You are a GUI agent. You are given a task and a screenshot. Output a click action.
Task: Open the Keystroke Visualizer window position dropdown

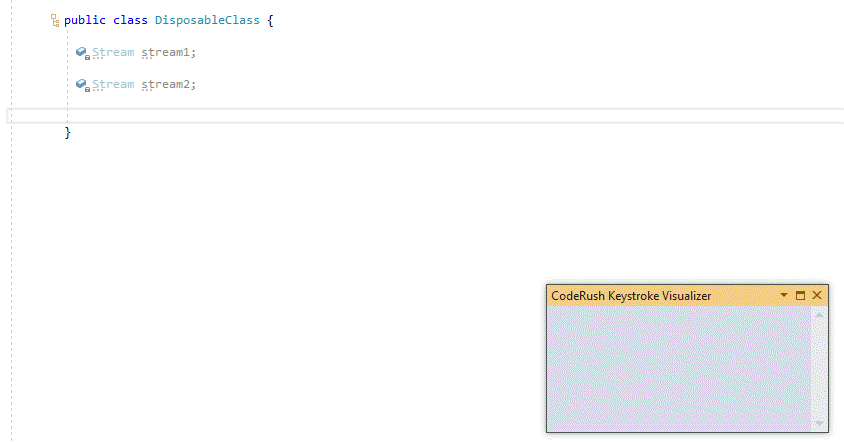point(784,295)
